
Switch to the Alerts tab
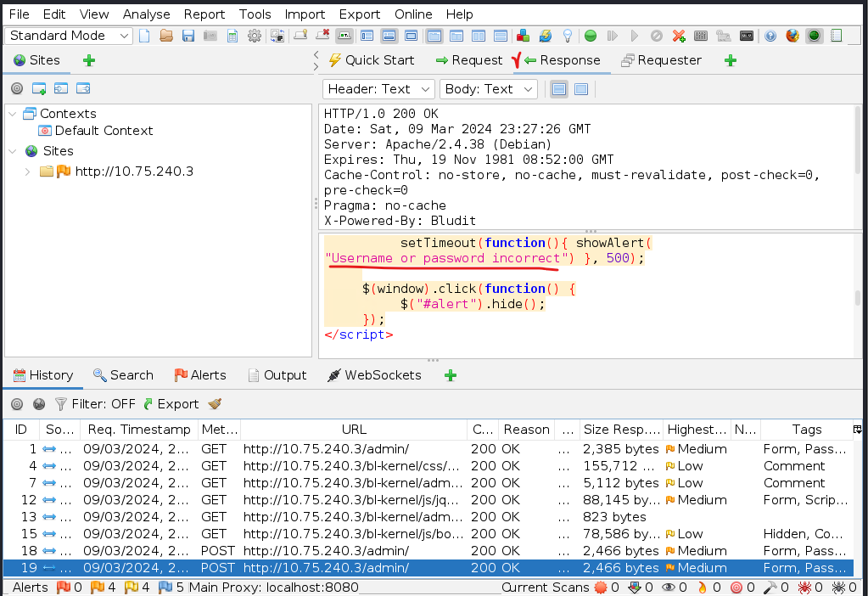(200, 375)
